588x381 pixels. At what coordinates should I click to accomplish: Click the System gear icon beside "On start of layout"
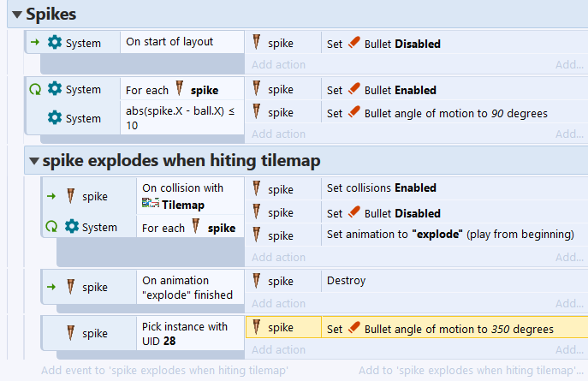55,43
